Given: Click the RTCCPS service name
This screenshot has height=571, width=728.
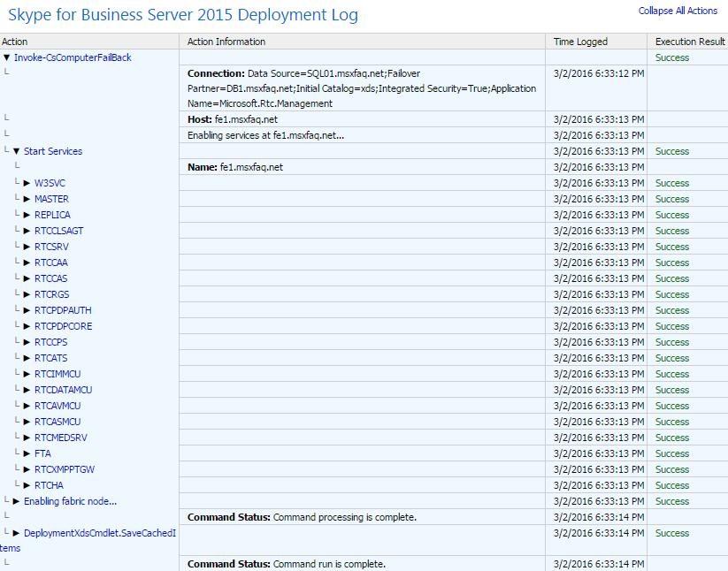Looking at the screenshot, I should click(51, 342).
